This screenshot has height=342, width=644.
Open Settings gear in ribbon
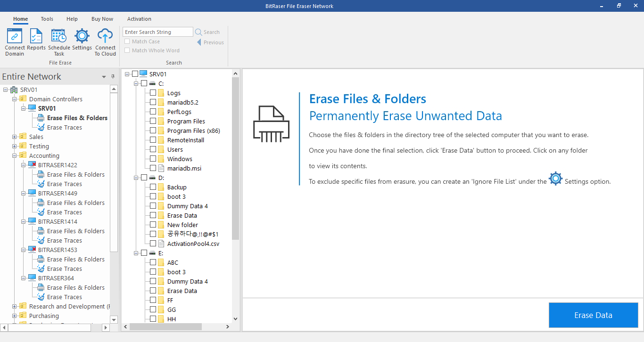(x=82, y=40)
